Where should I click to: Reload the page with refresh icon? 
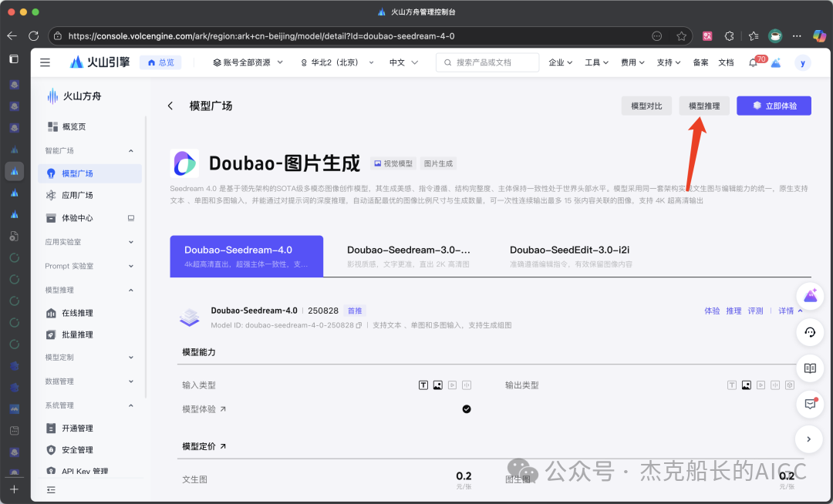click(x=33, y=36)
